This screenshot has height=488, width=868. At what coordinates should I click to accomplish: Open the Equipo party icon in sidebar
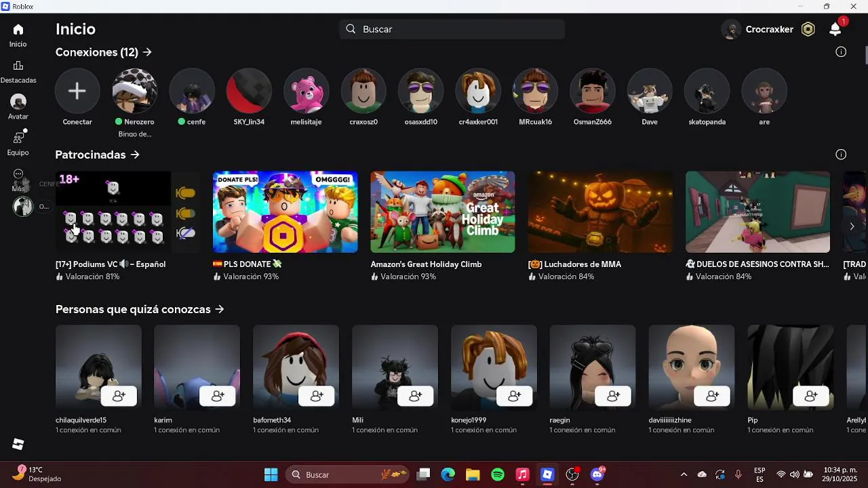(x=18, y=138)
